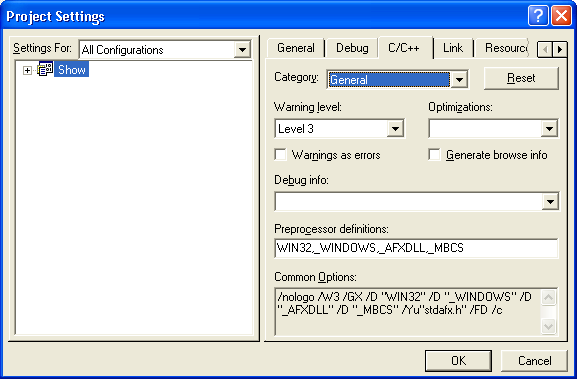Click the Preprocessor definitions input field

point(416,248)
